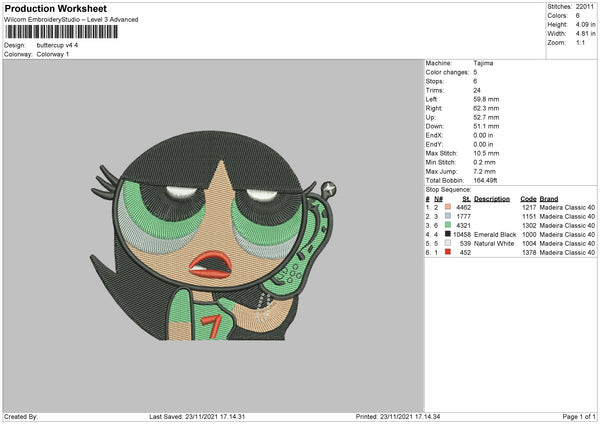This screenshot has width=600, height=424.
Task: Click the St. stitch count column header
Action: pyautogui.click(x=466, y=198)
